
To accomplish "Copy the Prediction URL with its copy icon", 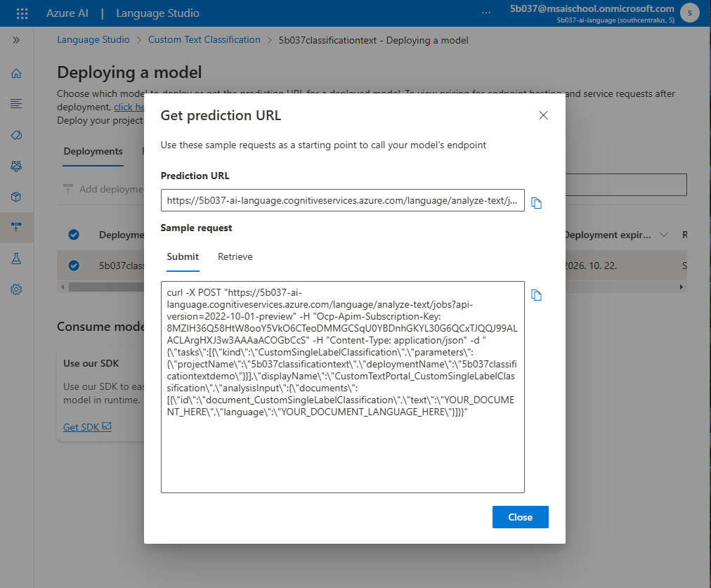I will pos(537,203).
